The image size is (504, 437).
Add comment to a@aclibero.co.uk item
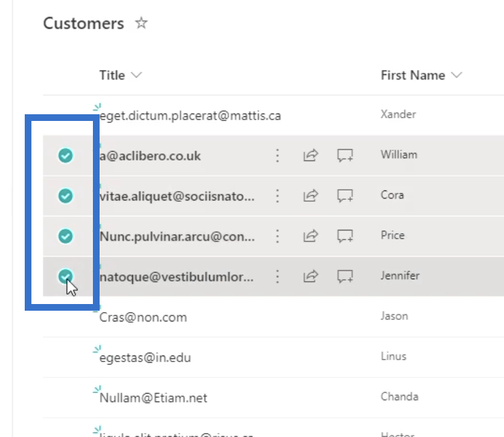click(345, 156)
